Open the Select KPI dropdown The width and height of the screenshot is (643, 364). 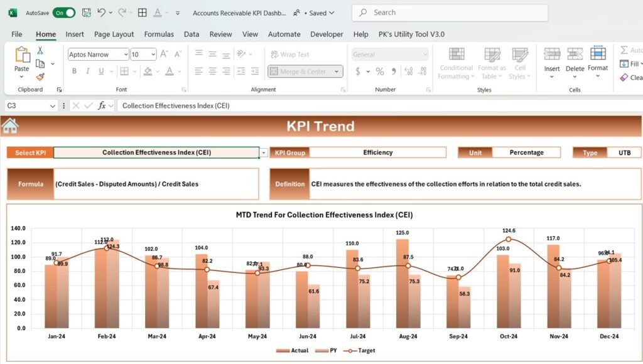click(264, 153)
